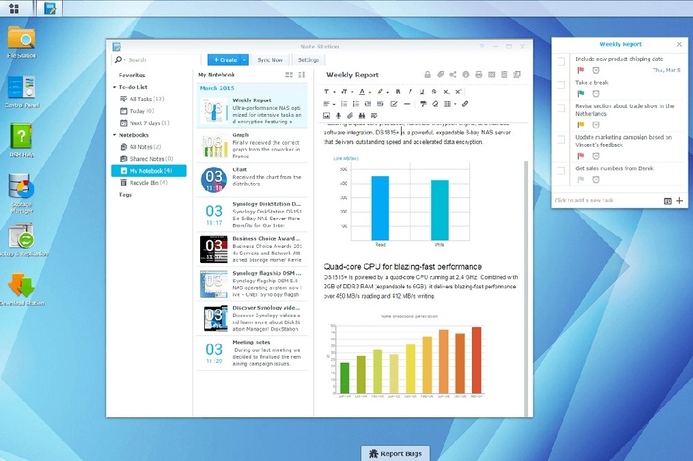
Task: Click the note editor vertical scrollbar
Action: (526, 288)
